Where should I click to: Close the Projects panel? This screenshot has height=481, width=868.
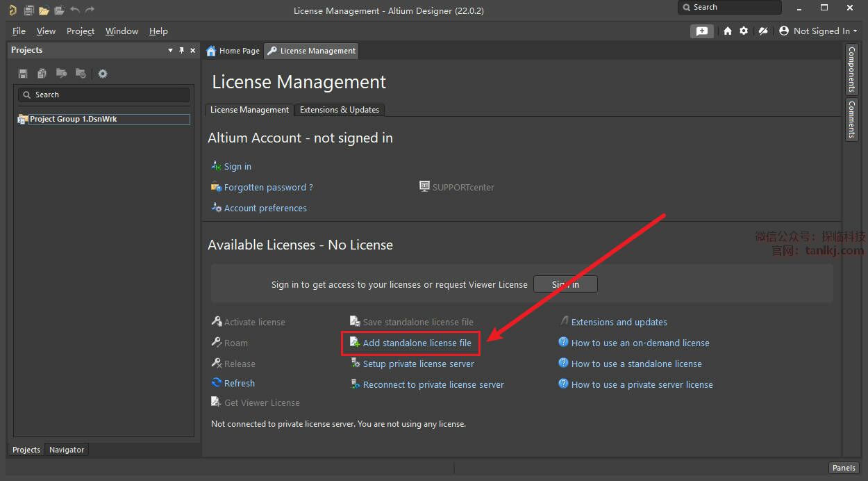(193, 50)
